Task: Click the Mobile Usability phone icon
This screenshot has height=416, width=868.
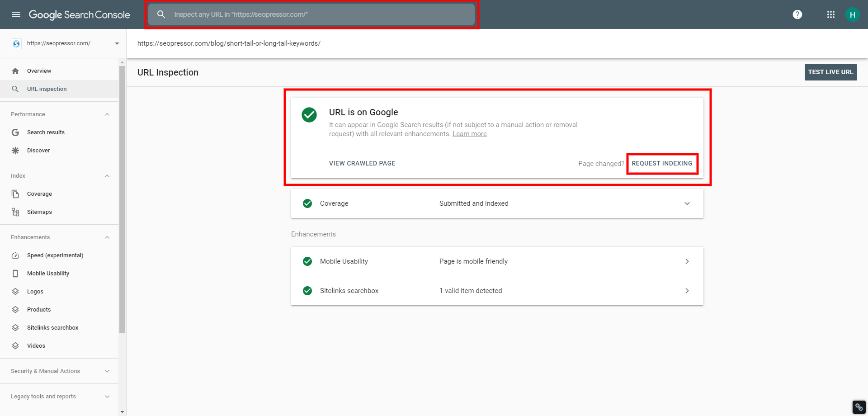Action: click(15, 274)
